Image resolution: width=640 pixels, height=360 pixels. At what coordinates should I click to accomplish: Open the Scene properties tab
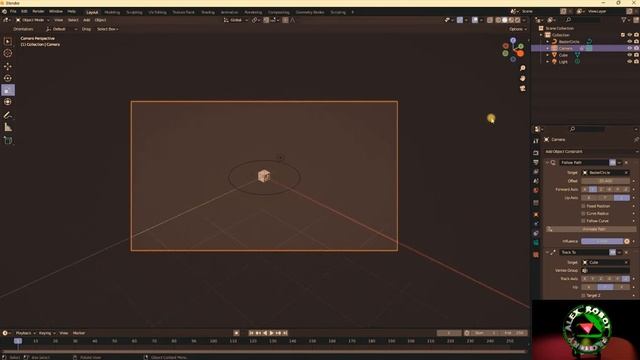pos(536,181)
